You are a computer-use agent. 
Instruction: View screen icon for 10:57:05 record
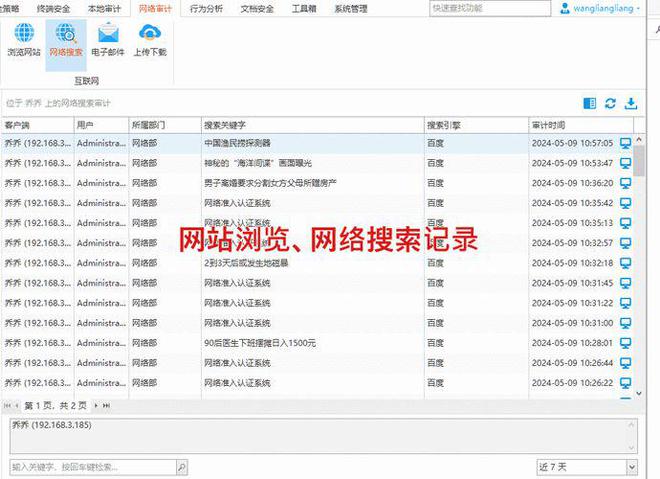click(625, 144)
